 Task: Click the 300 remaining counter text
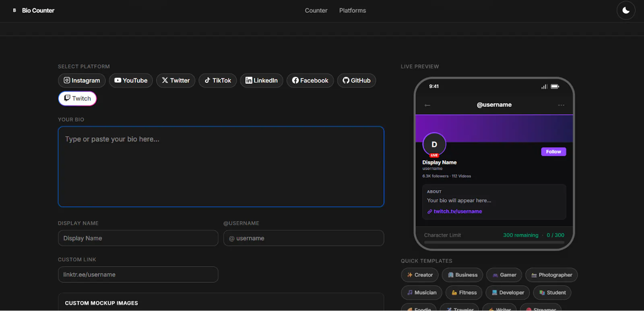pos(520,235)
